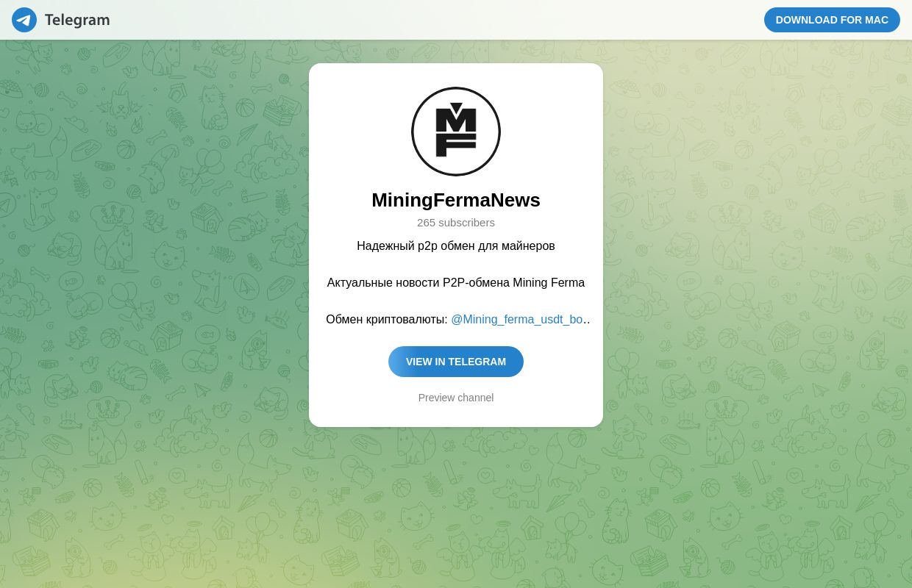Click the Download for Mac button
912x588 pixels.
click(832, 20)
